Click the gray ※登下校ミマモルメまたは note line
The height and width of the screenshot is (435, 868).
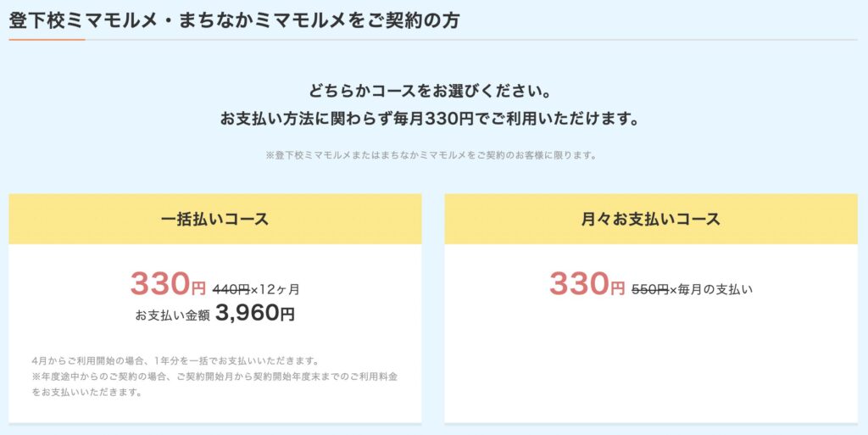[x=433, y=155]
